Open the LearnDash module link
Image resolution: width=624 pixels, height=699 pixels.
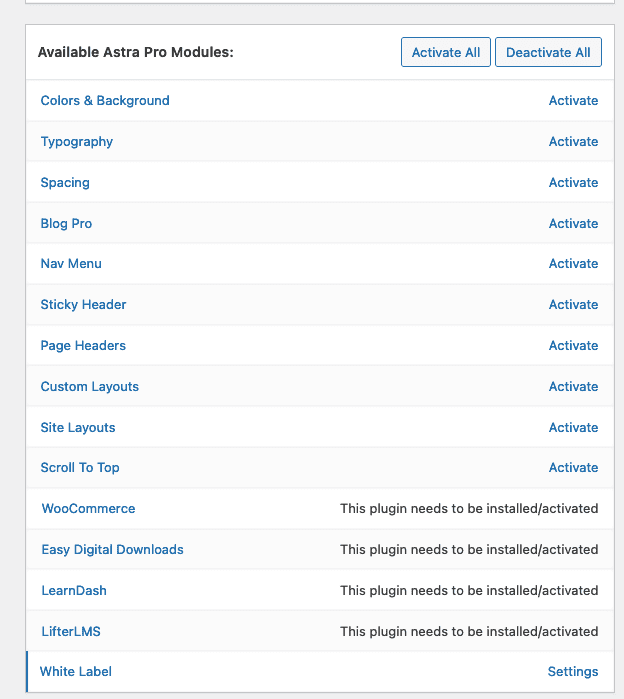coord(74,591)
